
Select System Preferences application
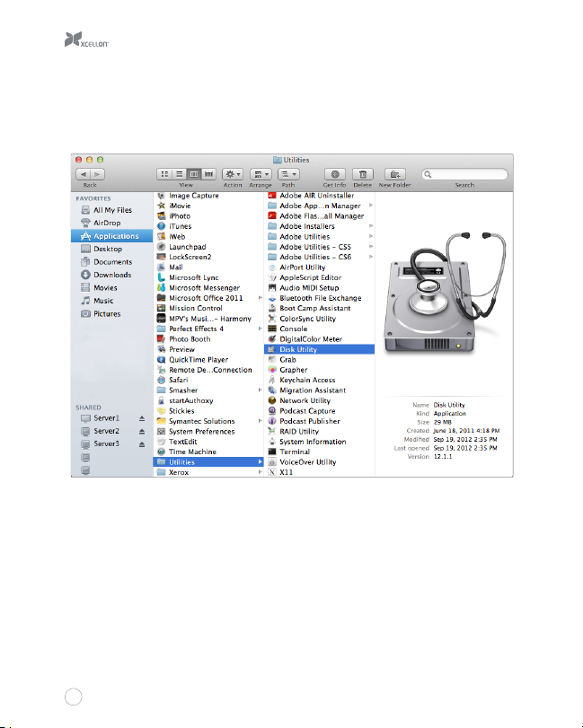(x=208, y=431)
